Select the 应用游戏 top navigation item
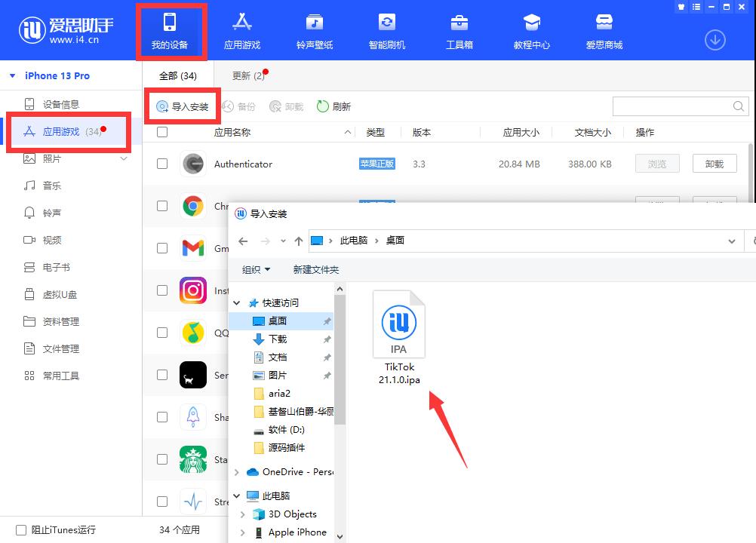 [x=241, y=30]
